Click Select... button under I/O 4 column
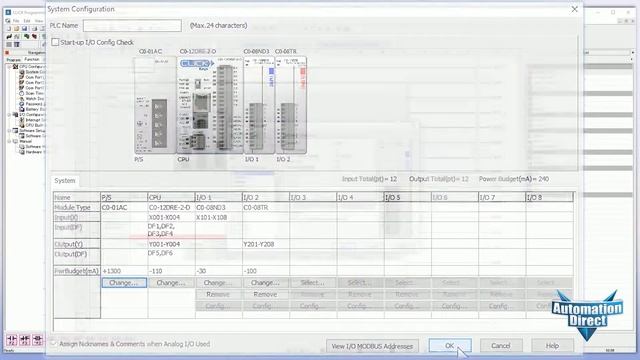 pyautogui.click(x=360, y=282)
